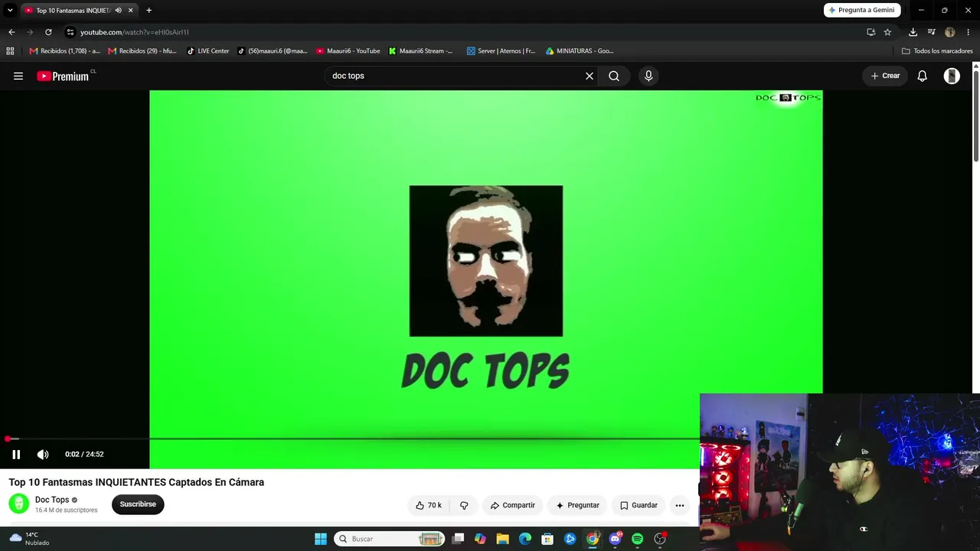The image size is (980, 551).
Task: Open the MINIATURAS Google Drive bookmark
Action: pos(580,51)
